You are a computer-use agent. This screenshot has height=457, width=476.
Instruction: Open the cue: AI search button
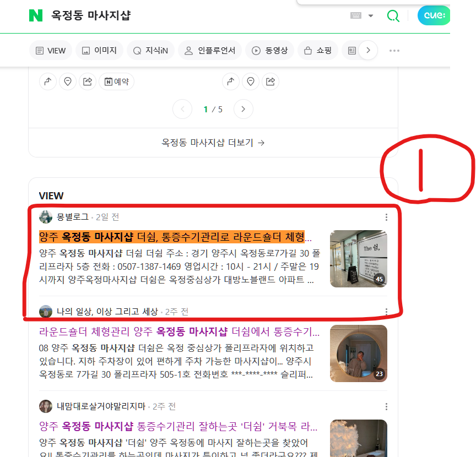coord(434,15)
